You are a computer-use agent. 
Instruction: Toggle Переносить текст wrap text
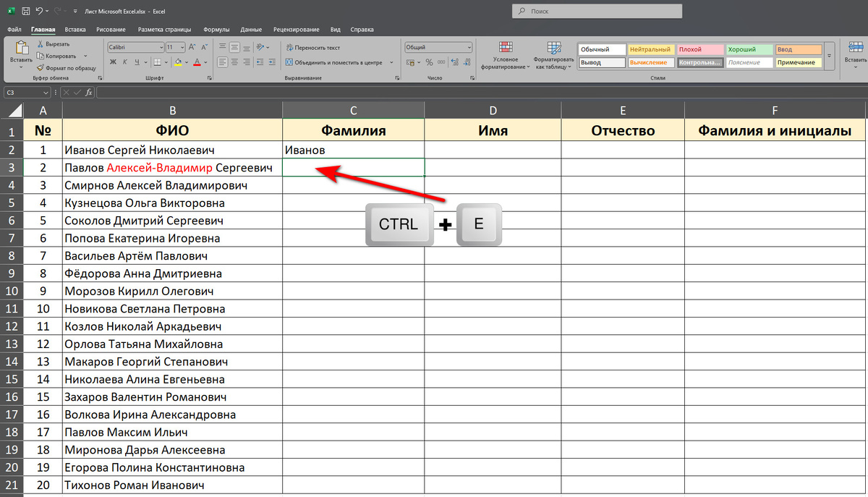[x=312, y=48]
